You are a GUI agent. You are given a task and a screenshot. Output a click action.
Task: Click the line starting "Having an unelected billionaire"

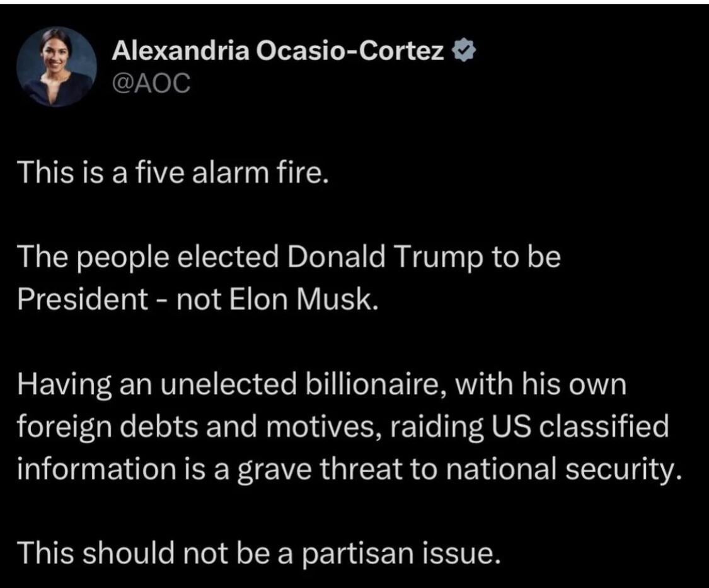323,385
